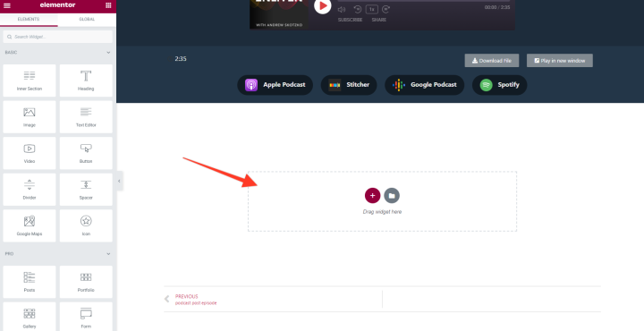Click the Share link in player
The width and height of the screenshot is (644, 331).
tap(379, 20)
